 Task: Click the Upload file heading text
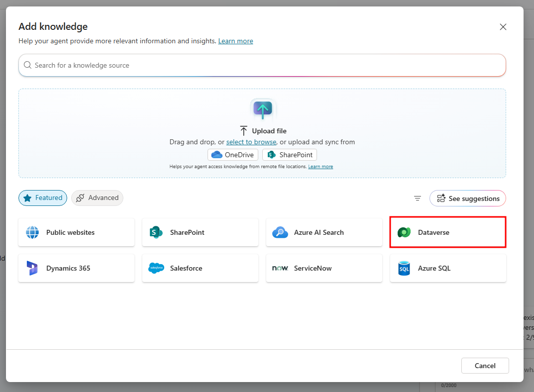pos(269,131)
